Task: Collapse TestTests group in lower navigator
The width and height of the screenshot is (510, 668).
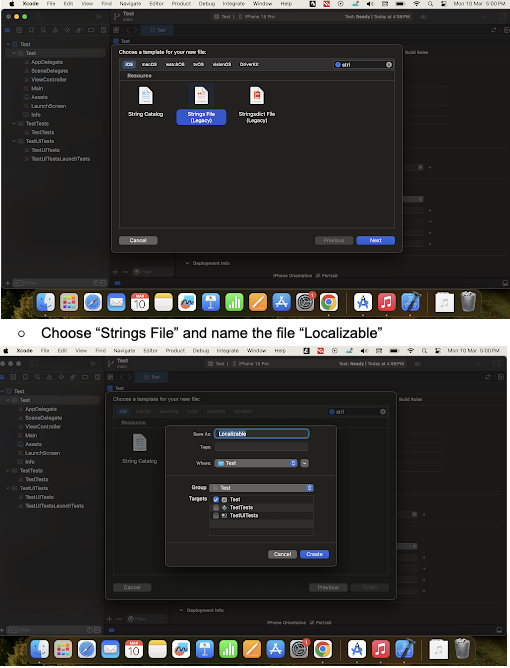Action: click(8, 471)
